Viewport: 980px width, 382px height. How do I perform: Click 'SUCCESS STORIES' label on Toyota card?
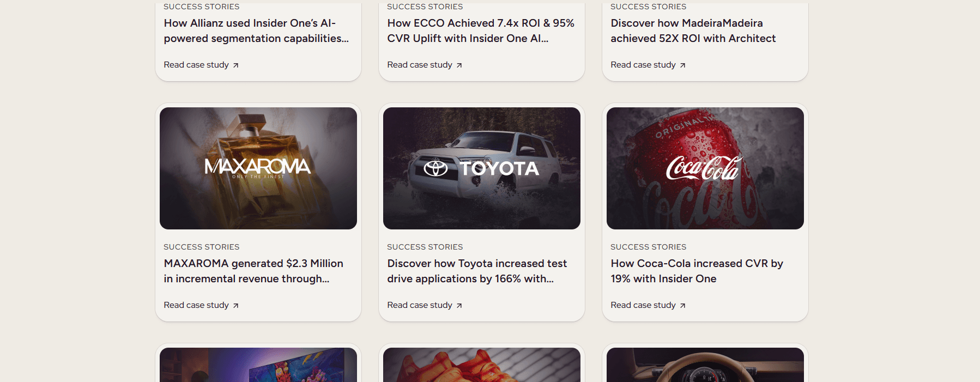[425, 247]
